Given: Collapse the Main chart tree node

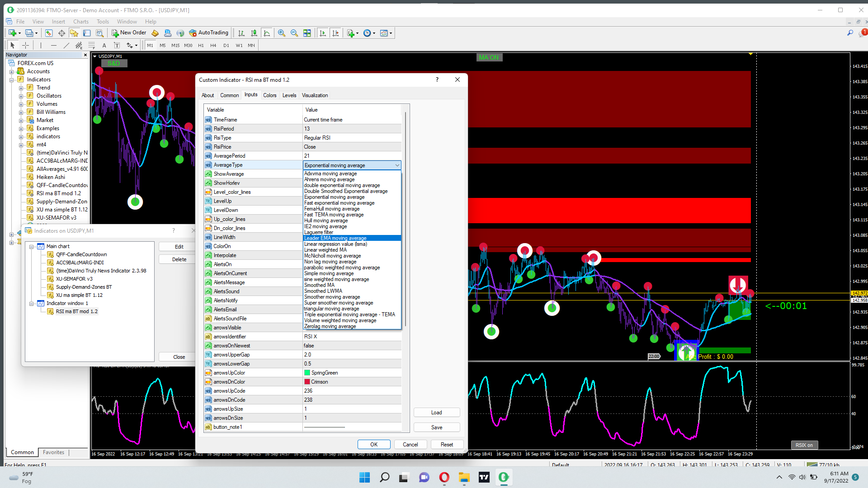Looking at the screenshot, I should click(32, 247).
